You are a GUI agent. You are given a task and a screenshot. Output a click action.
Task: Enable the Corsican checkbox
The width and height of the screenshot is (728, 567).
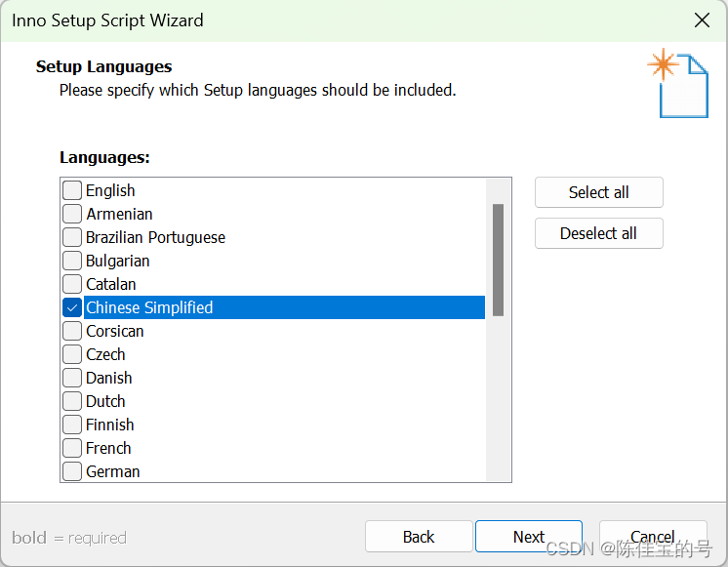pos(72,331)
